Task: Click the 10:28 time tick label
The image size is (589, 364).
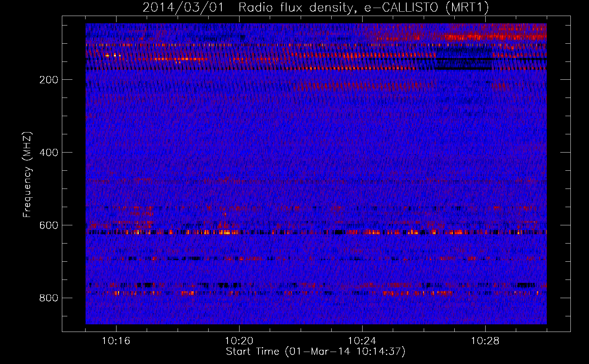Action: point(485,341)
